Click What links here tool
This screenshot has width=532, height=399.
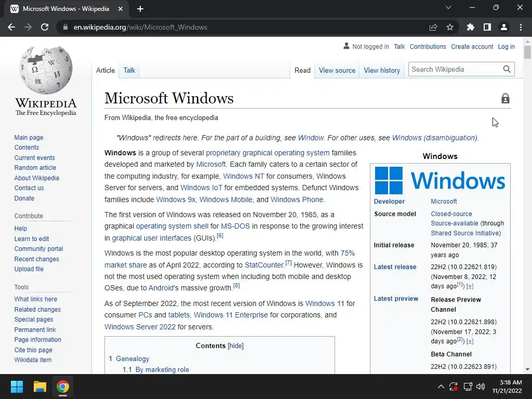pos(36,299)
